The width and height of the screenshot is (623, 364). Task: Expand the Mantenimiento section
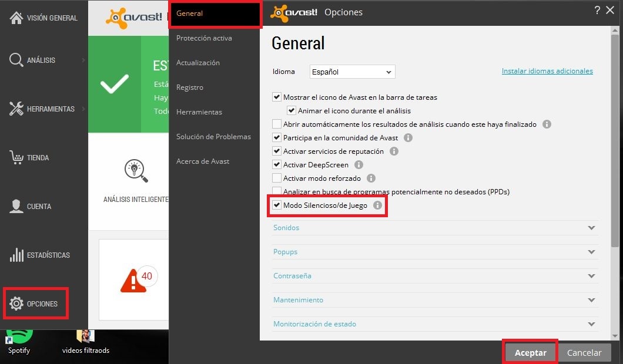coord(435,300)
